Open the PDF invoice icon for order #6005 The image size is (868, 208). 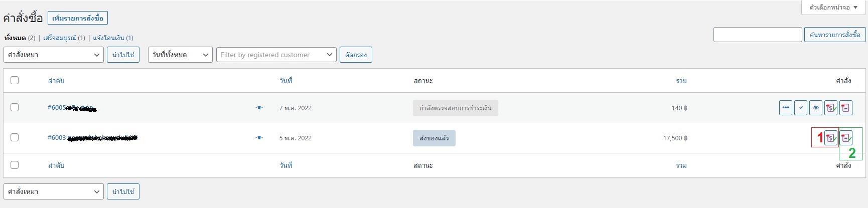tap(831, 108)
